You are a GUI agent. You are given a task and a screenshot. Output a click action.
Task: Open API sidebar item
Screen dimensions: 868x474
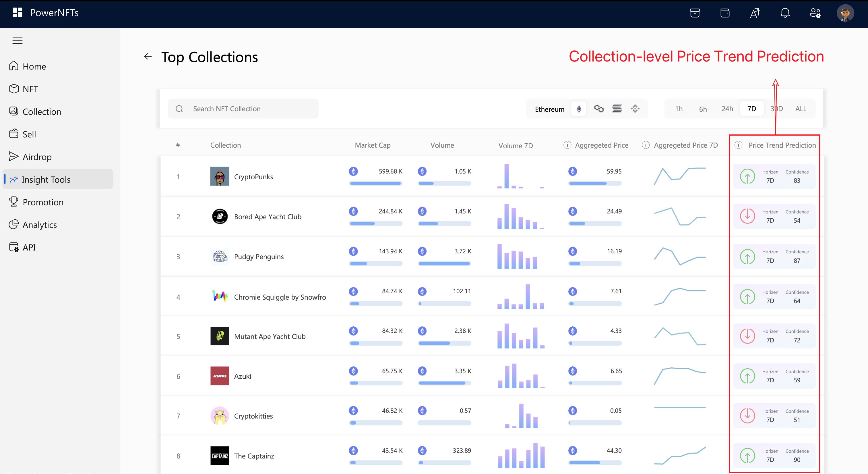(57, 247)
